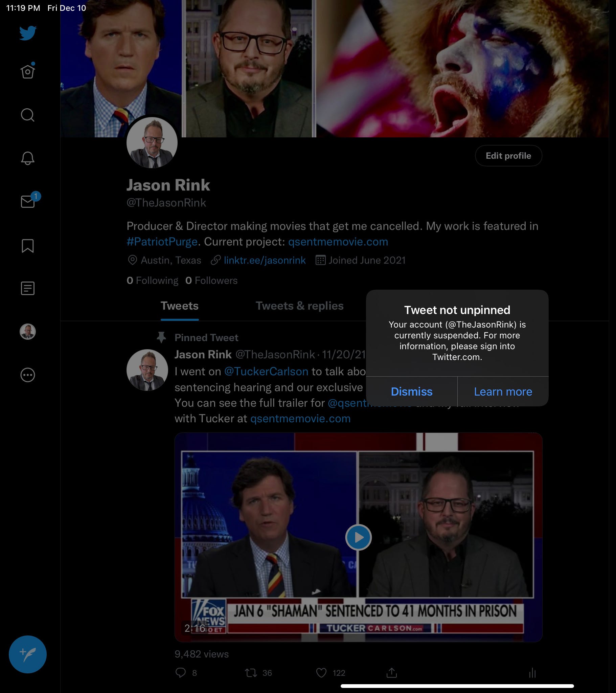The width and height of the screenshot is (616, 693).
Task: Click tweet author avatar beside pinned tweet
Action: (x=147, y=370)
